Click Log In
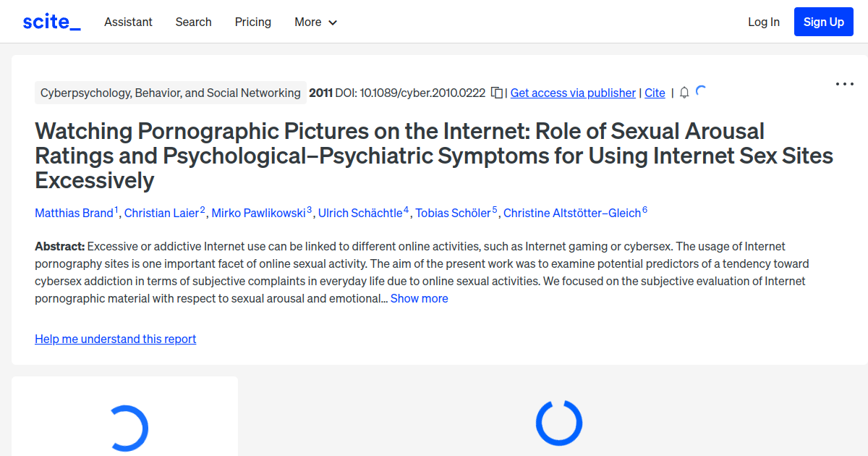The height and width of the screenshot is (456, 868). [764, 22]
